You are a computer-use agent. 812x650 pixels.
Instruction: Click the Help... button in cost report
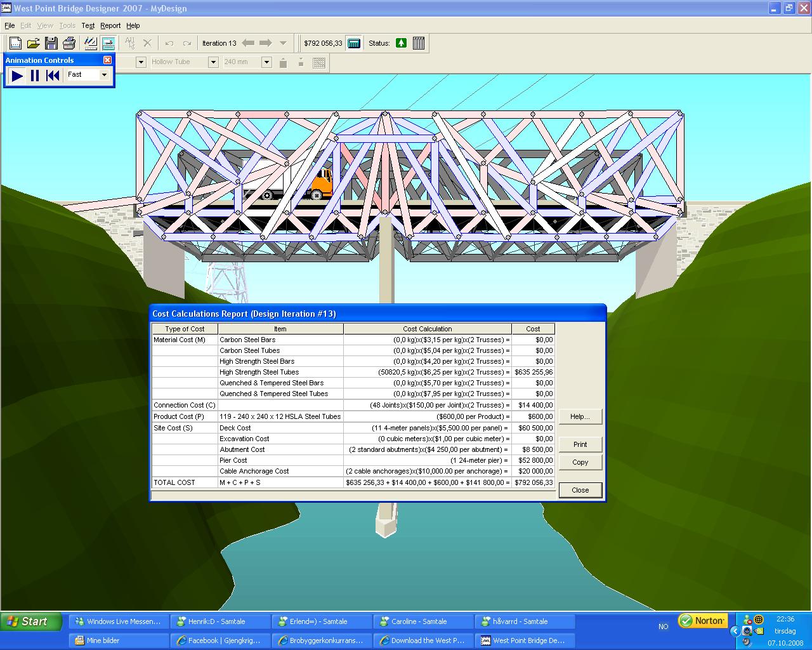[x=580, y=416]
